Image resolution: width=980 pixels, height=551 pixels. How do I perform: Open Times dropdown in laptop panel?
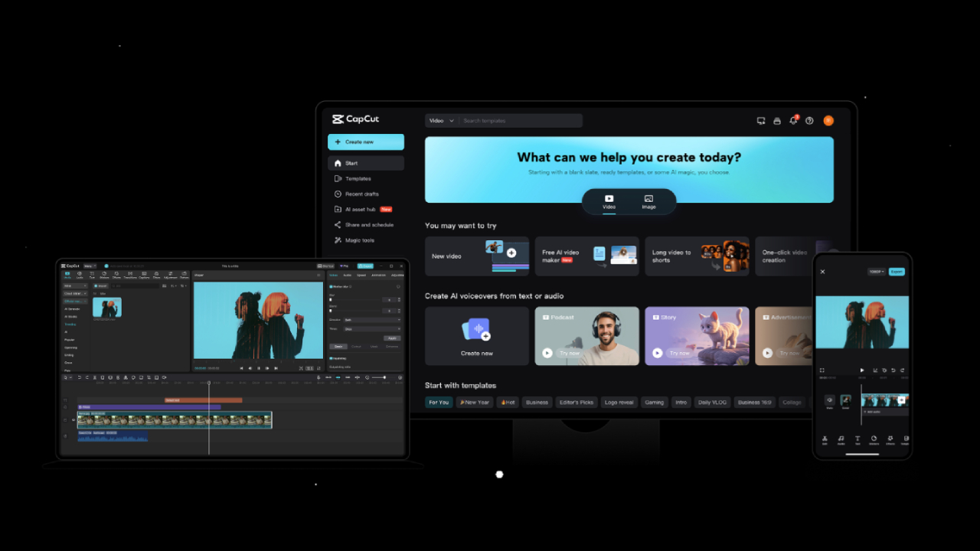pyautogui.click(x=371, y=329)
